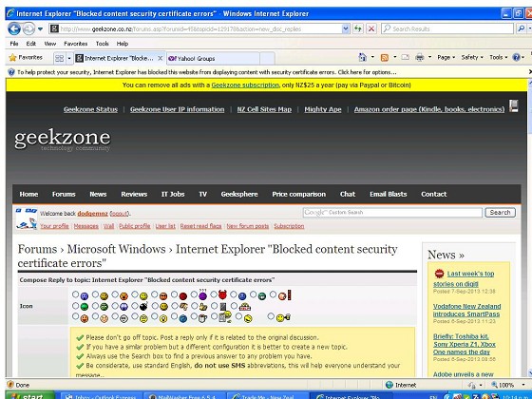
Task: Click the search magnifier button by Search Results
Action: pos(522,28)
